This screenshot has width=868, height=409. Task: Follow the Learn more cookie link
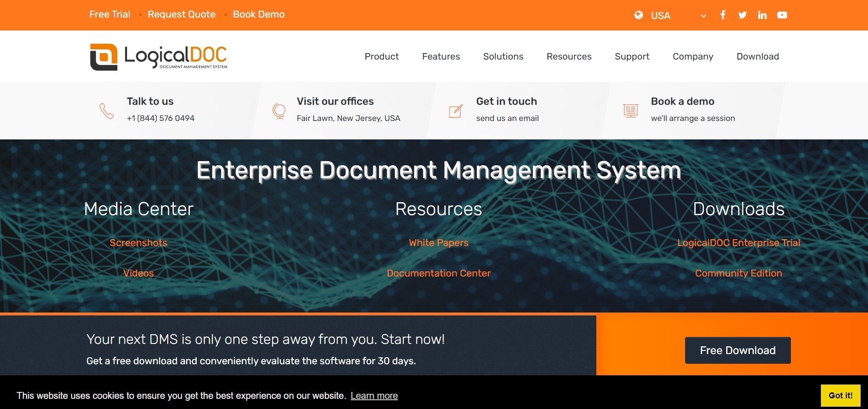click(374, 396)
